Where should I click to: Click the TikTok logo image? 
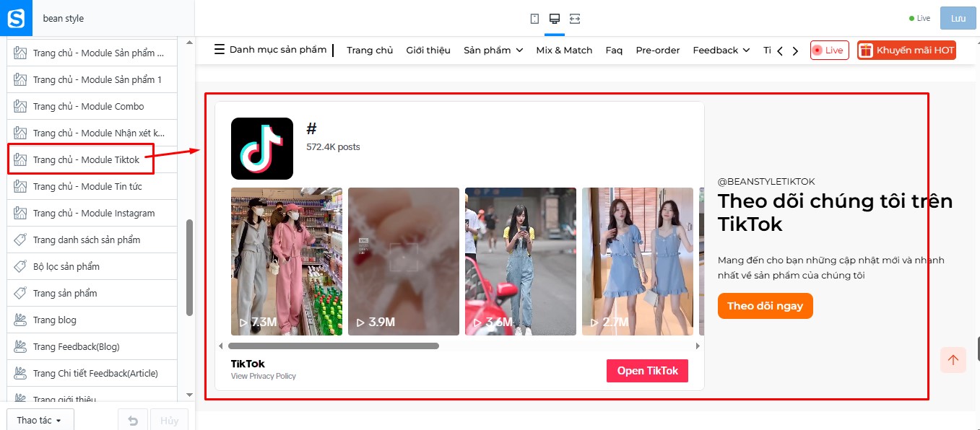262,149
